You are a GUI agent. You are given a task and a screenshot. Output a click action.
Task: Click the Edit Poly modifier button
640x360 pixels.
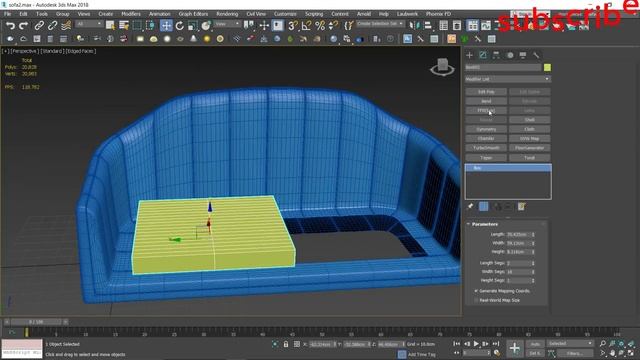pos(486,92)
